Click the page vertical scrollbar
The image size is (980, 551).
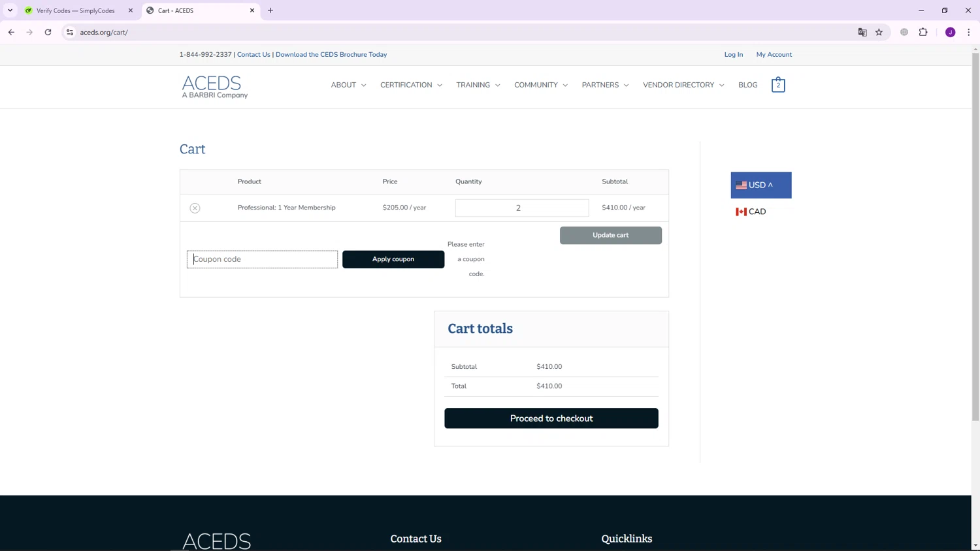click(x=975, y=237)
